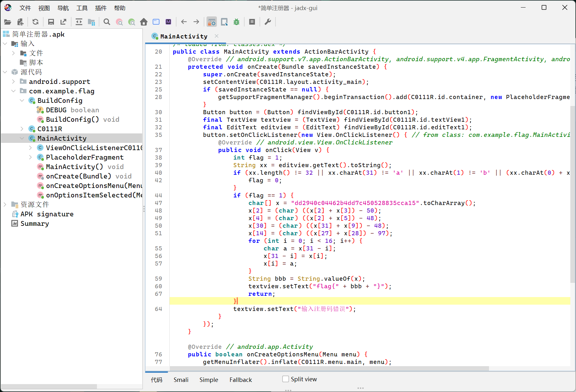Image resolution: width=576 pixels, height=392 pixels.
Task: Switch to the Smali view tab
Action: 181,380
